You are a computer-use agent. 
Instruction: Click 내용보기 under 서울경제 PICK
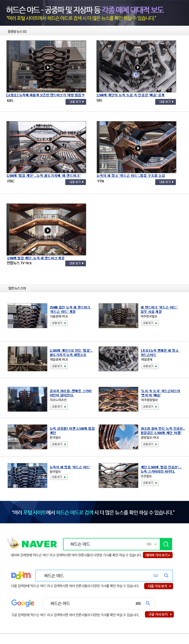[x=59, y=323]
